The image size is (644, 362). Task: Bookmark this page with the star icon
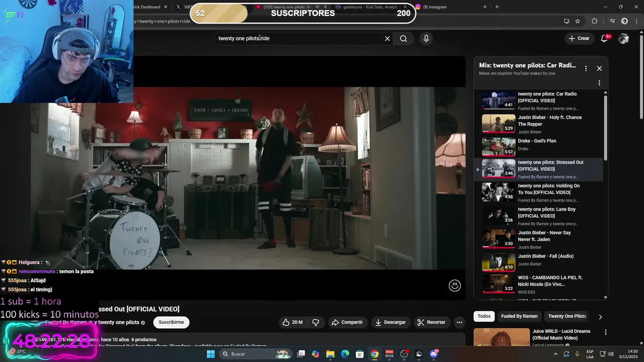point(578,21)
